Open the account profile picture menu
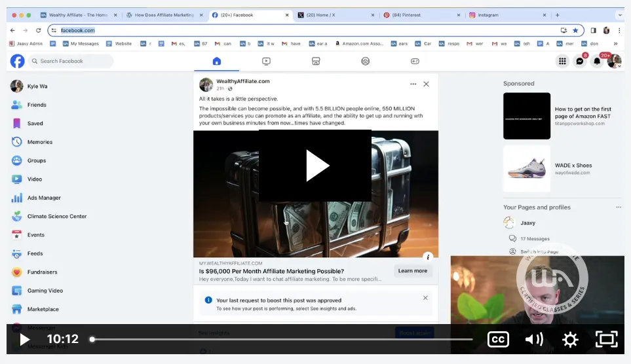631x364 pixels. 615,61
